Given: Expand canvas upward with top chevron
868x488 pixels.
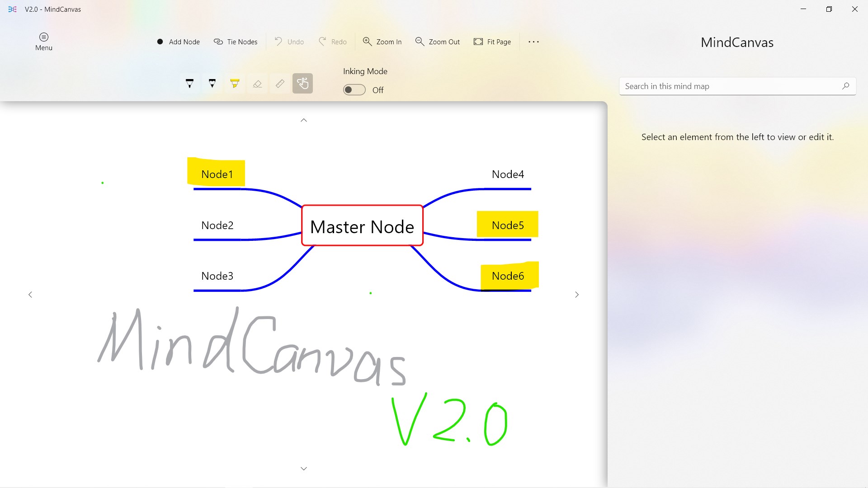Looking at the screenshot, I should pos(304,120).
